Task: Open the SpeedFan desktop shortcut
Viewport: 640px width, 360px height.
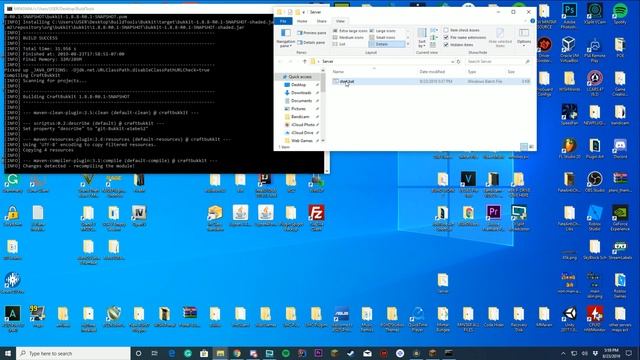Action: click(x=569, y=114)
